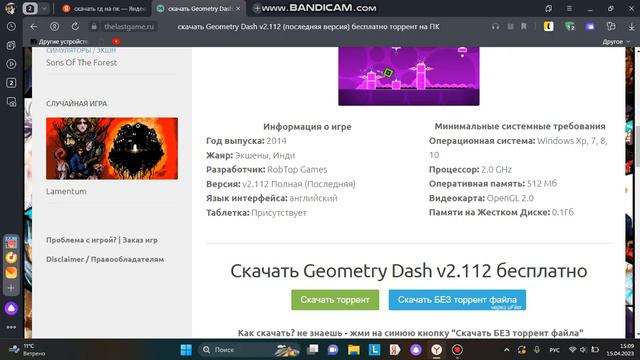
Task: Open the screenshot tool icon in sidebar
Action: pyautogui.click(x=11, y=102)
